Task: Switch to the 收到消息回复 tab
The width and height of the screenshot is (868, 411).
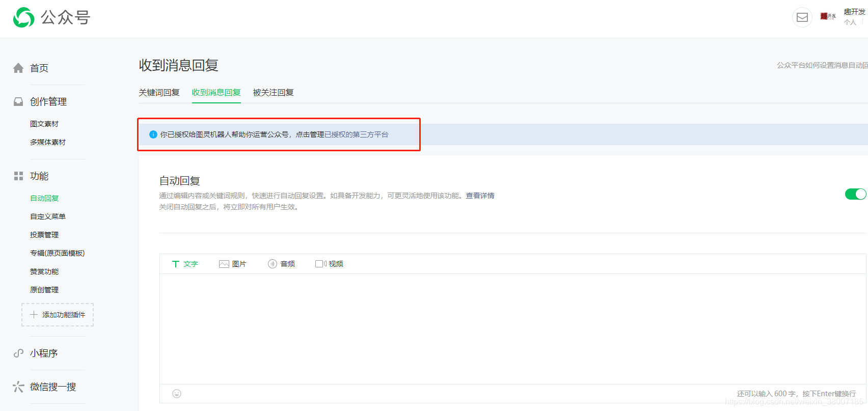Action: pyautogui.click(x=216, y=93)
